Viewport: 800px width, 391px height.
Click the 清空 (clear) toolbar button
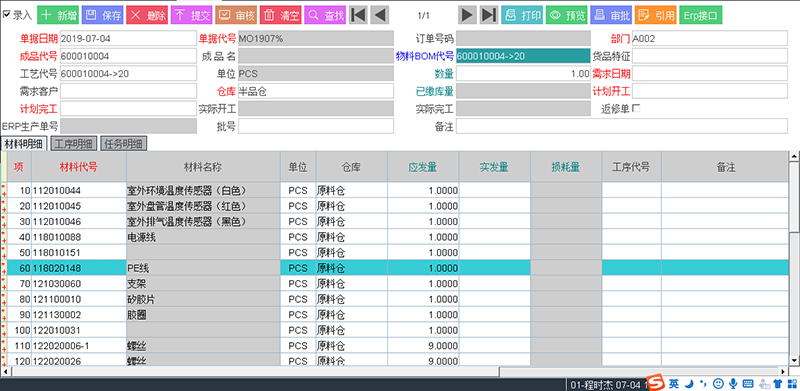(x=281, y=15)
